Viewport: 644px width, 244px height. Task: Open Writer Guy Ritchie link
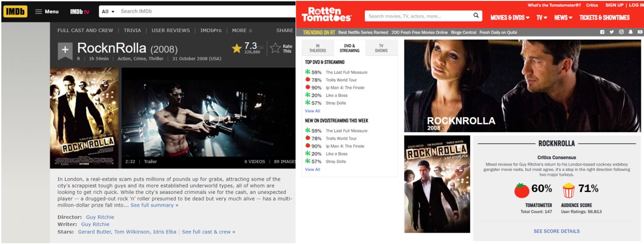[95, 224]
